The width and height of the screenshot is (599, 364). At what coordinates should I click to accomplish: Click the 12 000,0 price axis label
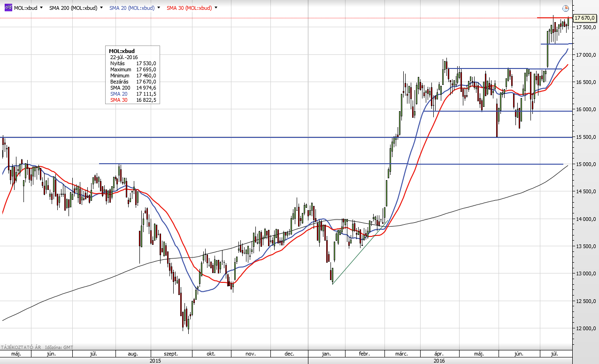[x=586, y=328]
